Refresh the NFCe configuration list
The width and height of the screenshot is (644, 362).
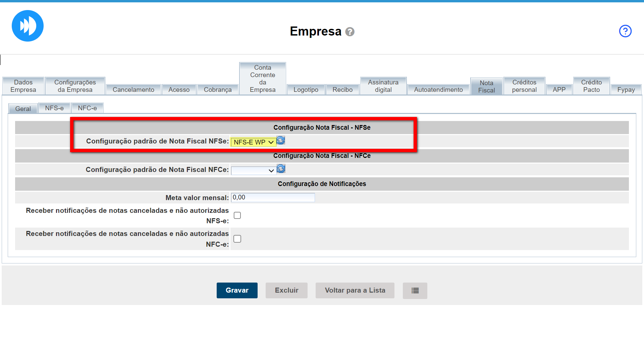point(281,169)
